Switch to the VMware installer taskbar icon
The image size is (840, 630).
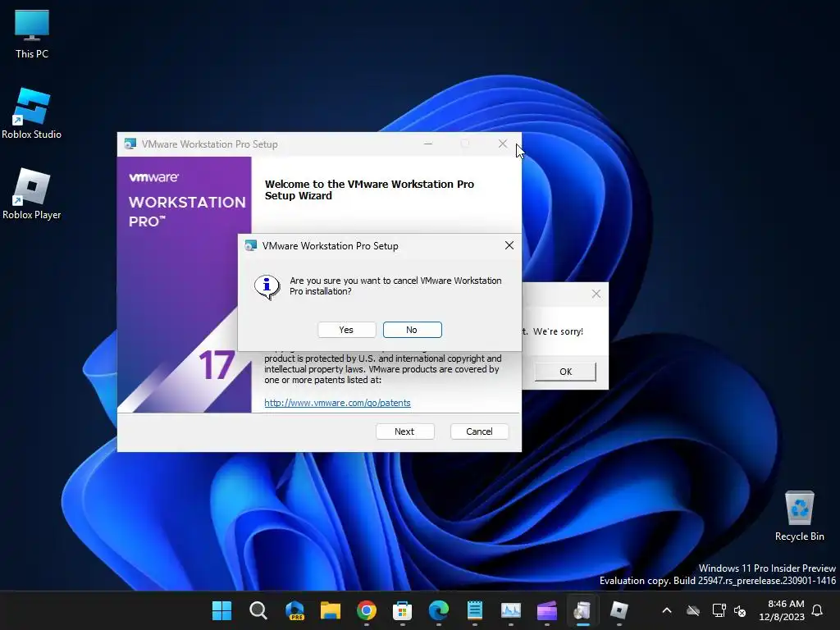tap(583, 610)
